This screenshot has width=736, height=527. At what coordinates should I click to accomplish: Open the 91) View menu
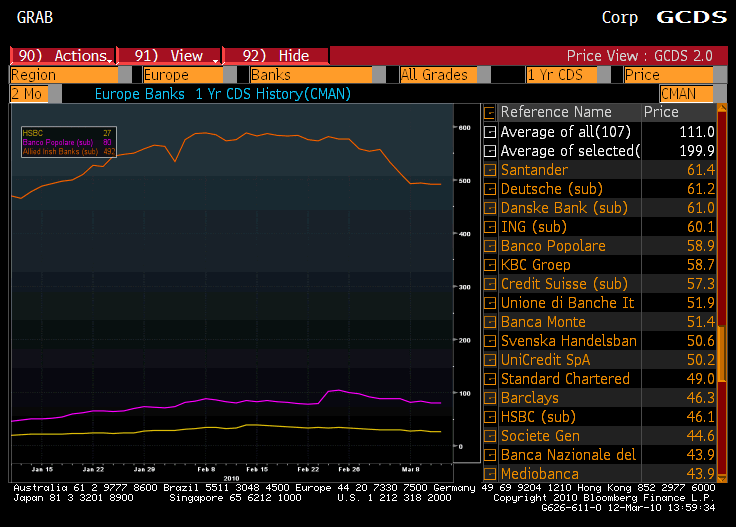click(x=168, y=56)
